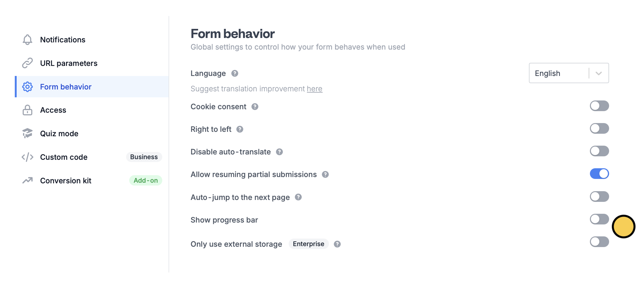Click the Quiz mode graduation cap icon

(27, 133)
